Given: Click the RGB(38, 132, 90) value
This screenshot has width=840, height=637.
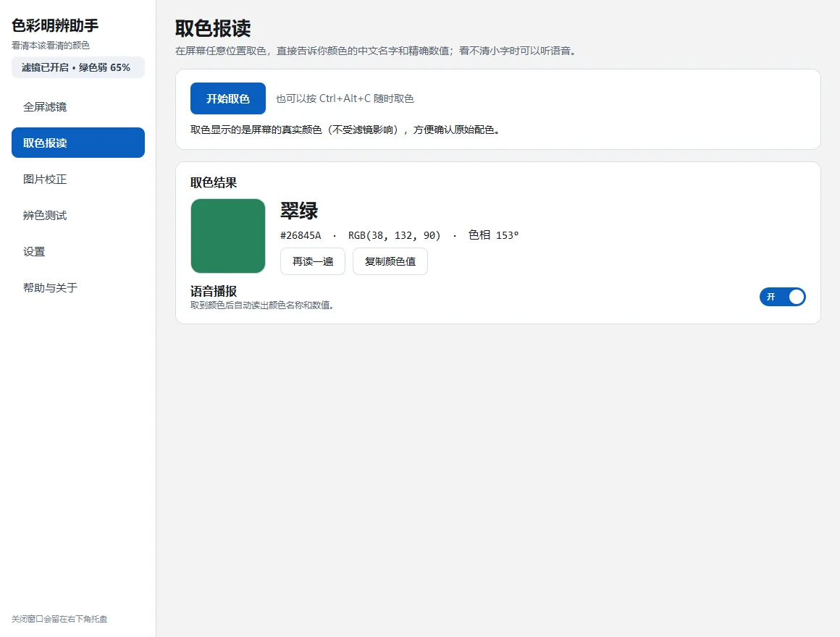Looking at the screenshot, I should [394, 235].
